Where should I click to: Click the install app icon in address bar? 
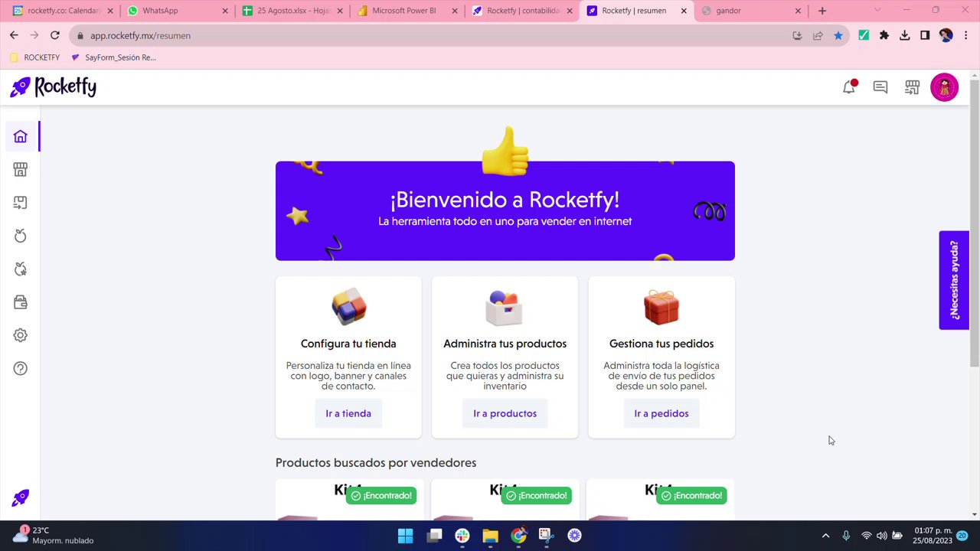797,35
